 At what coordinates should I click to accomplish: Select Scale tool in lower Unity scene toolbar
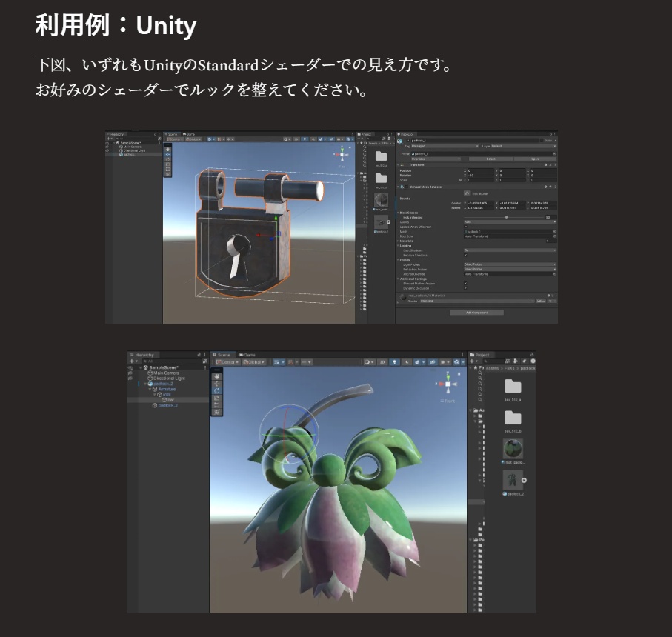pos(217,398)
